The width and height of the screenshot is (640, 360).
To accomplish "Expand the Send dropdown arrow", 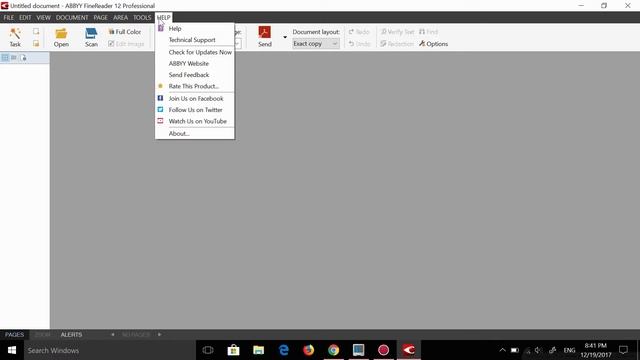I will pyautogui.click(x=285, y=37).
